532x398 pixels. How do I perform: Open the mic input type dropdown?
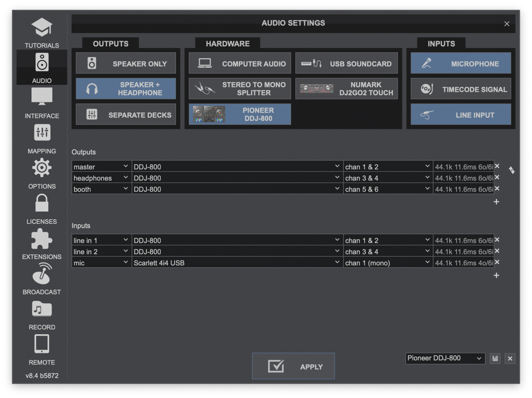(x=101, y=263)
